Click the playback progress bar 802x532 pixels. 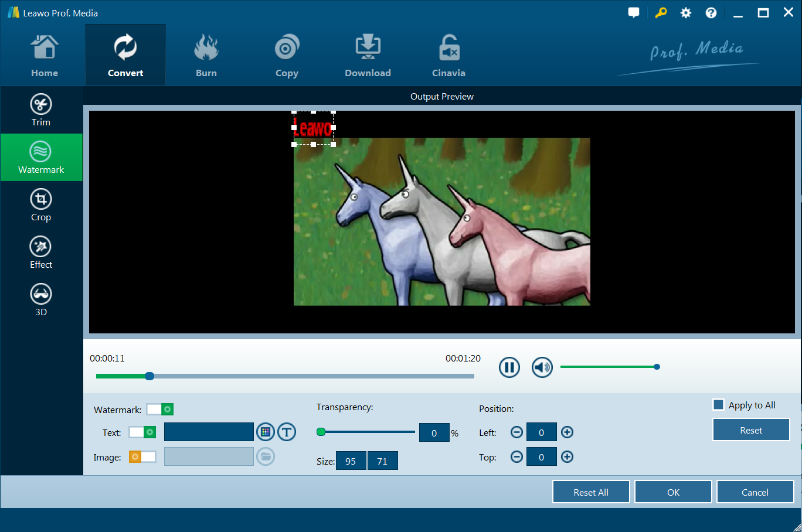[x=285, y=376]
